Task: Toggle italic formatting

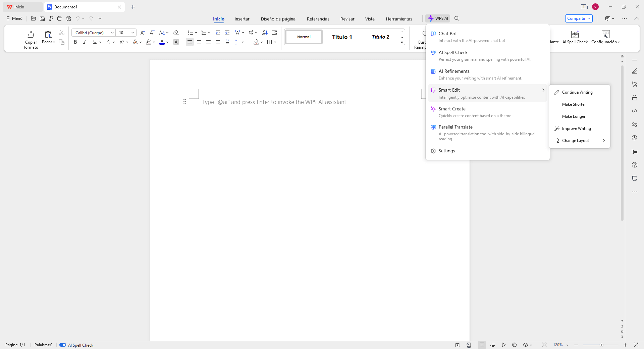Action: click(85, 42)
